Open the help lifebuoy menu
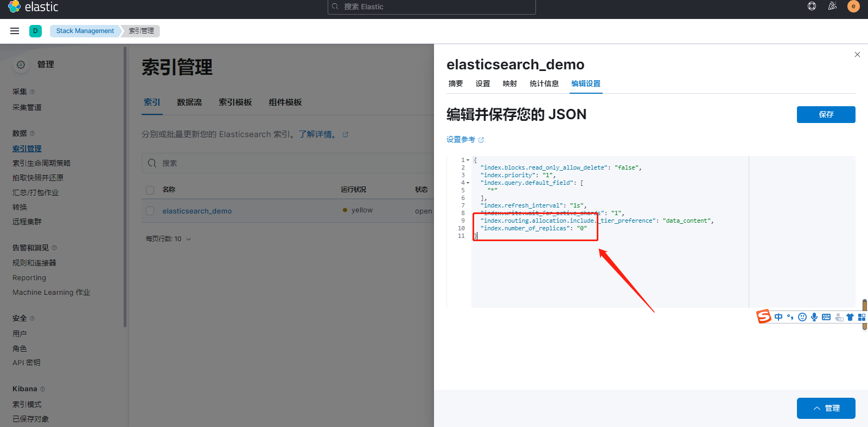This screenshot has width=868, height=427. pos(812,7)
